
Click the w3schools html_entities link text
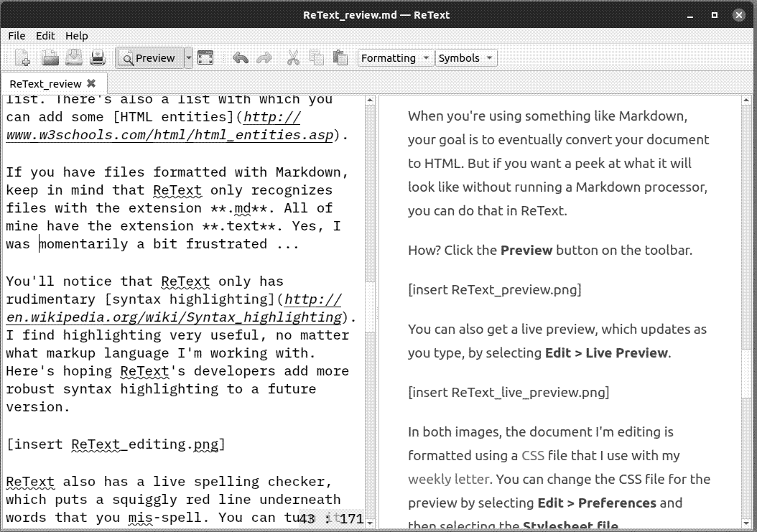(x=169, y=135)
